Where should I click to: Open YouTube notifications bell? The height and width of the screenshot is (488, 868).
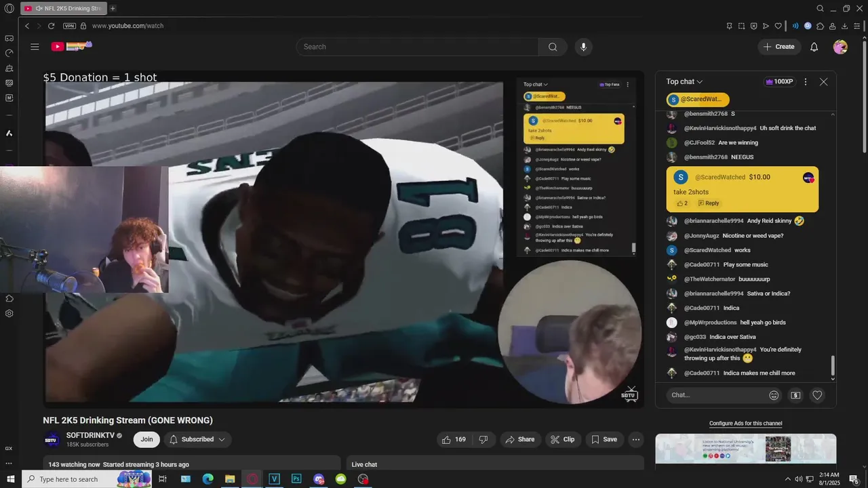click(x=814, y=47)
